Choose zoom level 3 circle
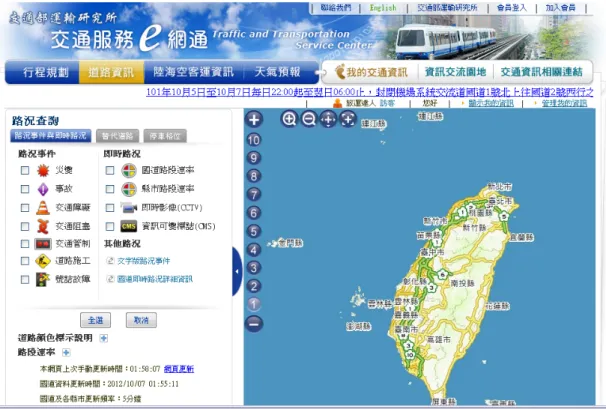Image resolution: width=606 pixels, height=409 pixels. 254,268
